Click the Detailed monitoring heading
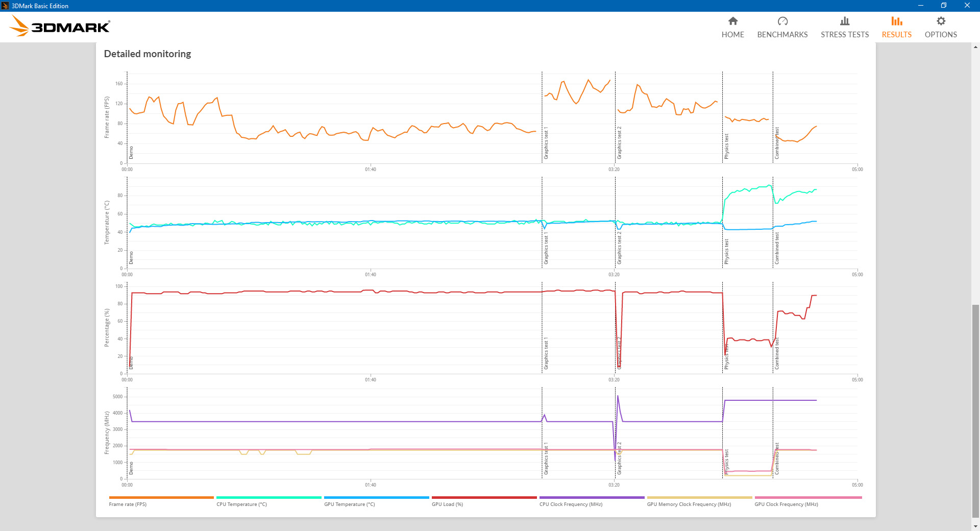Image resolution: width=980 pixels, height=531 pixels. click(x=148, y=54)
